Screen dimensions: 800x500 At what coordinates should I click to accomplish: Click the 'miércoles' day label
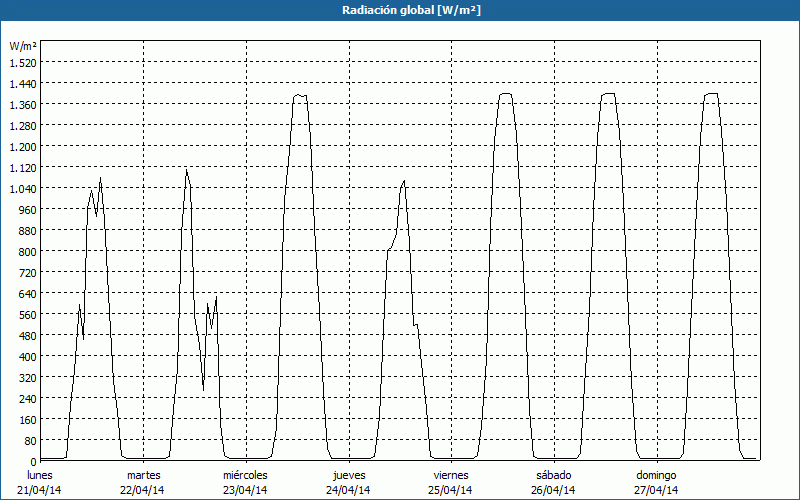click(x=245, y=475)
